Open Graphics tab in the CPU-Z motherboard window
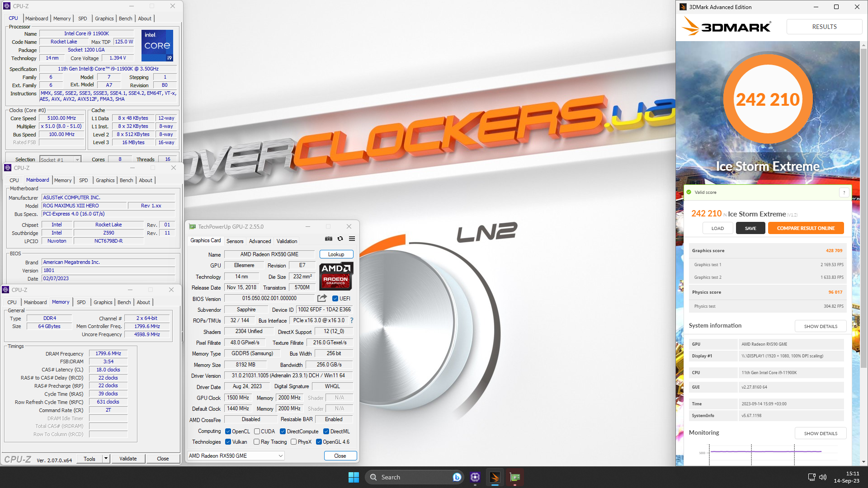The width and height of the screenshot is (868, 488). click(105, 180)
